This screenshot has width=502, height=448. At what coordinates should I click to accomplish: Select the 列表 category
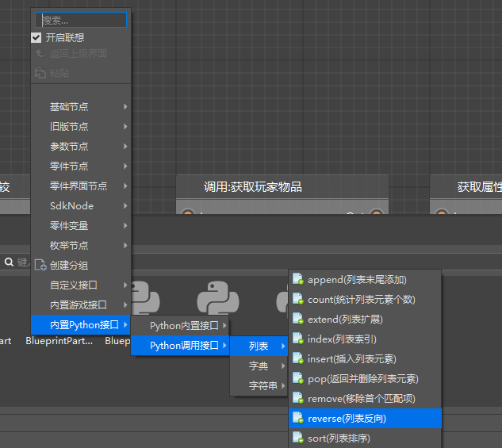tap(259, 346)
